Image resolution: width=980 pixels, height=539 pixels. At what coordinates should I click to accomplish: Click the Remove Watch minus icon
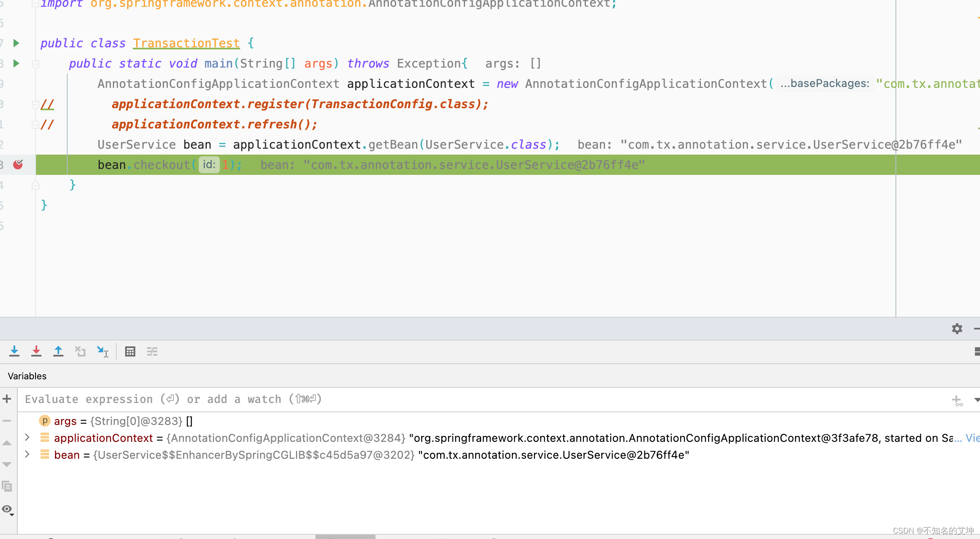click(x=7, y=421)
